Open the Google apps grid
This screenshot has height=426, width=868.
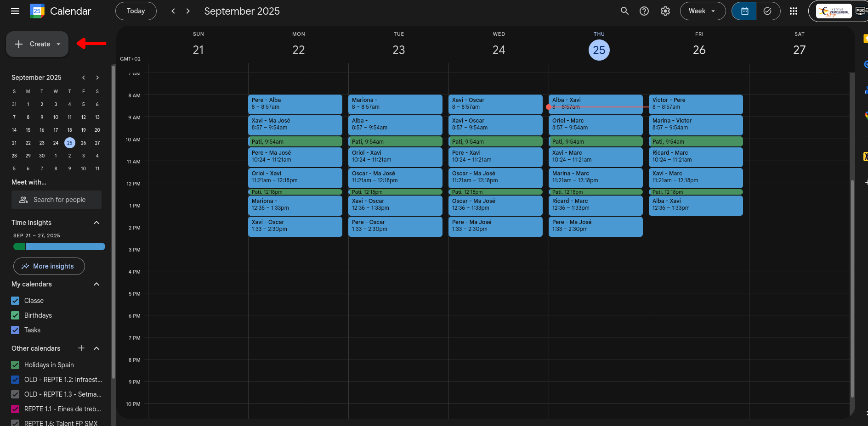point(793,11)
